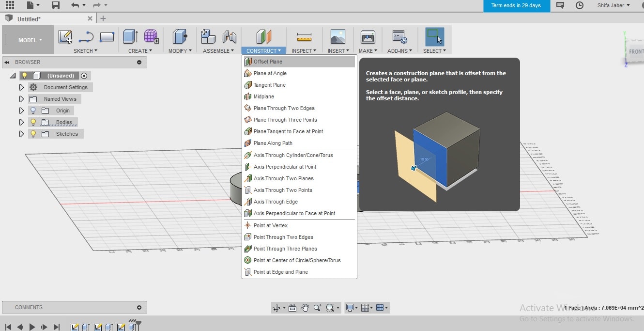Open the Job Status clock icon
This screenshot has height=331, width=644.
[580, 5]
